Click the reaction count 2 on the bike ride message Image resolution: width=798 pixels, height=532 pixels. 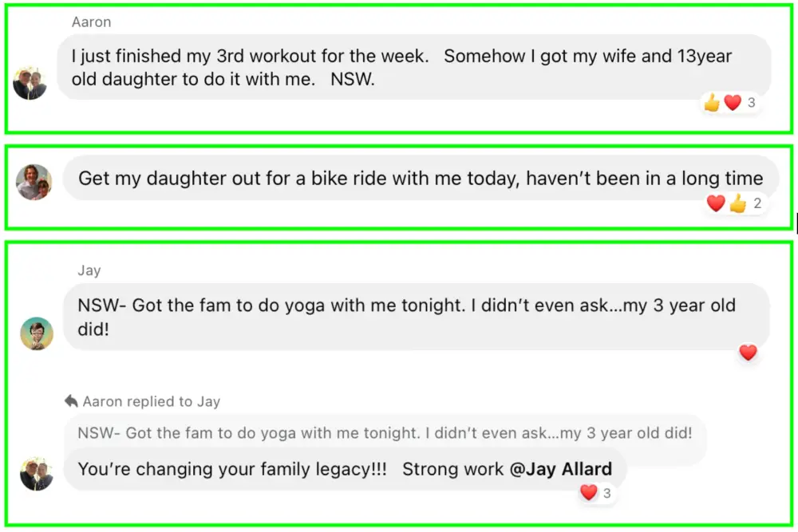[757, 203]
